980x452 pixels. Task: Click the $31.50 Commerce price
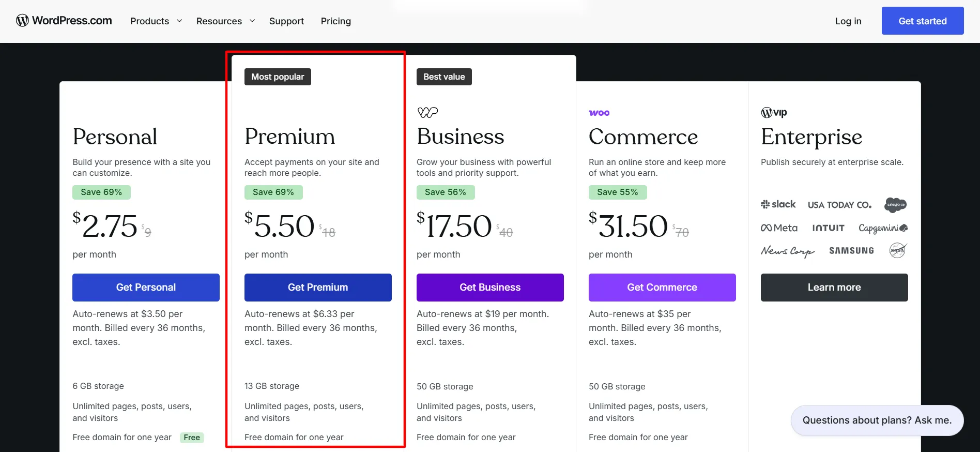click(629, 226)
